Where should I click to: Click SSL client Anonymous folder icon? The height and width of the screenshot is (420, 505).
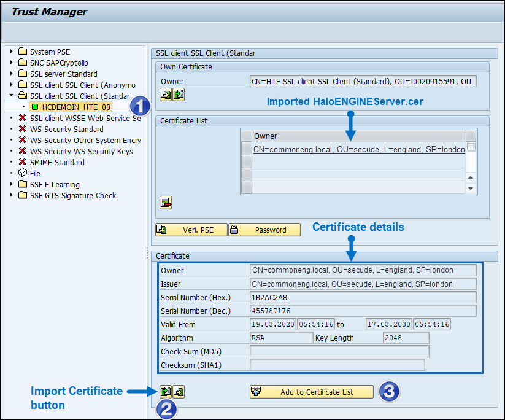point(23,85)
